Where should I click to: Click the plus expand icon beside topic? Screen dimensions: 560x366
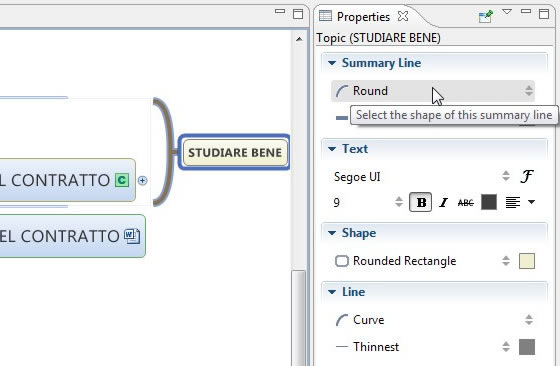click(x=142, y=181)
